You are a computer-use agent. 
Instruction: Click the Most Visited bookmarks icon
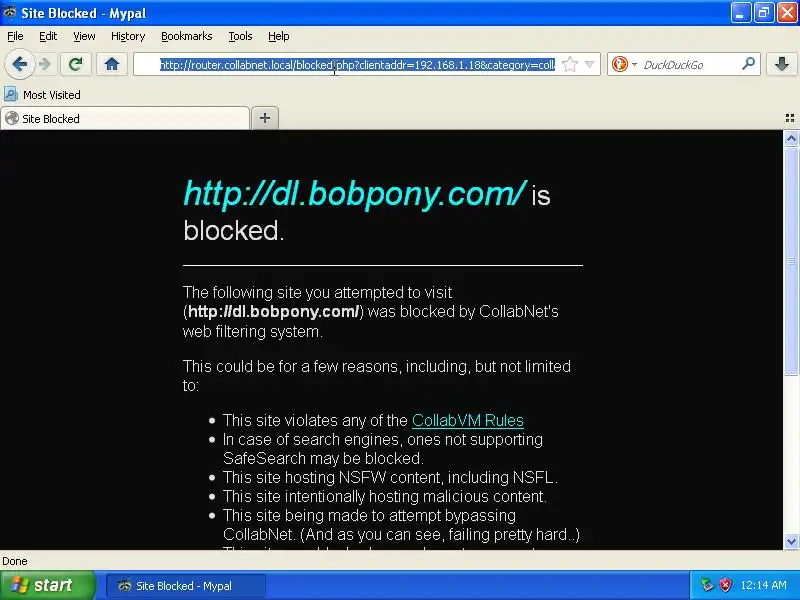click(x=11, y=94)
